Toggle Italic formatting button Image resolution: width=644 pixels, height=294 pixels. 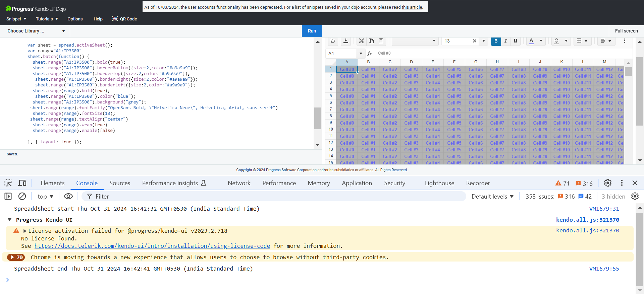click(505, 41)
